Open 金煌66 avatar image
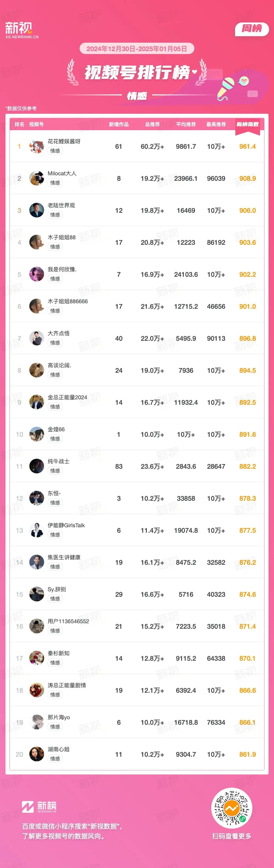The image size is (274, 868). pyautogui.click(x=36, y=434)
